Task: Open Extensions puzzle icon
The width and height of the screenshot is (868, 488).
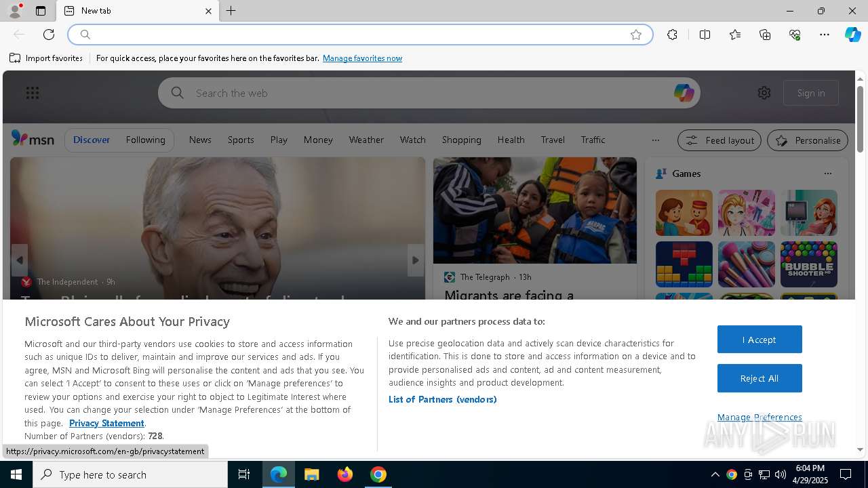Action: (x=672, y=35)
